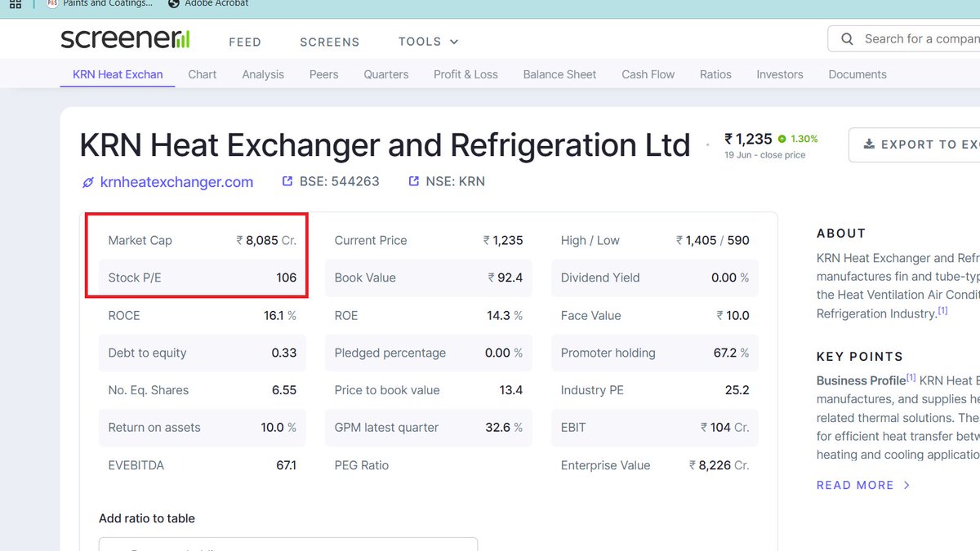Click the Price to book value 13.4
Viewport: 980px width, 551px height.
(511, 390)
